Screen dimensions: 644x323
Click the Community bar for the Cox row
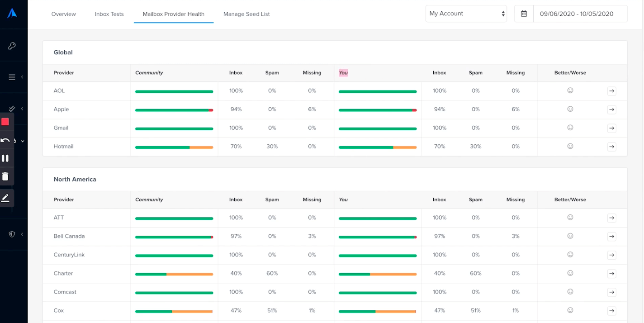pyautogui.click(x=174, y=311)
